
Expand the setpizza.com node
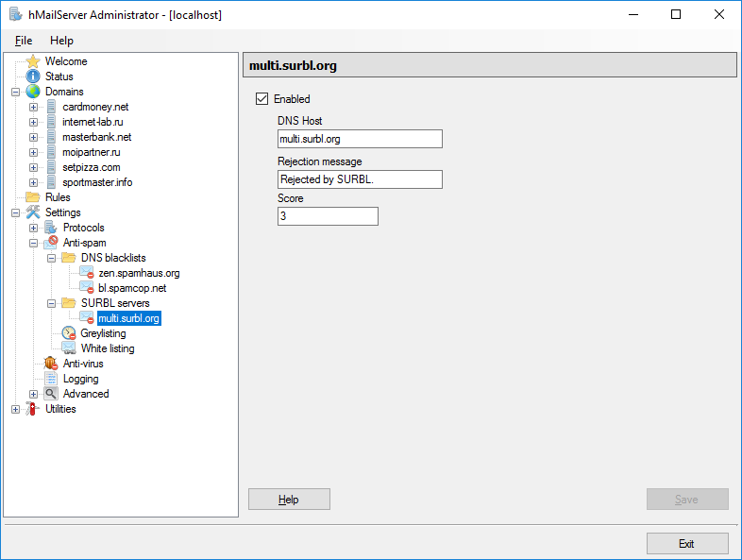(33, 167)
